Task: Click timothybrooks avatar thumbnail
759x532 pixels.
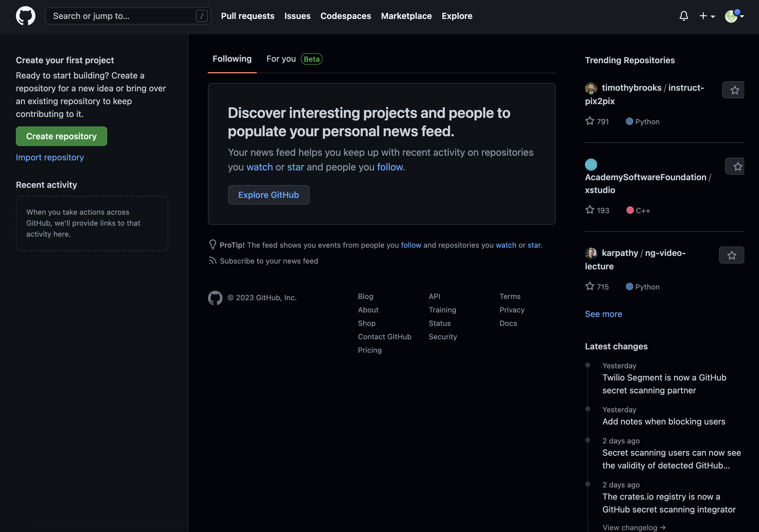Action: 591,88
